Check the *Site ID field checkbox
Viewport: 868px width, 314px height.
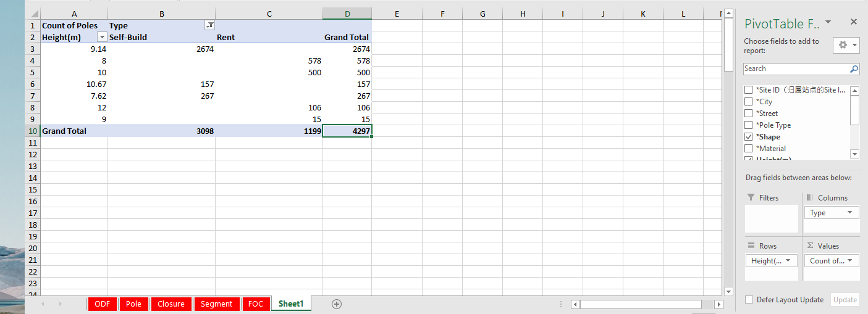point(749,90)
